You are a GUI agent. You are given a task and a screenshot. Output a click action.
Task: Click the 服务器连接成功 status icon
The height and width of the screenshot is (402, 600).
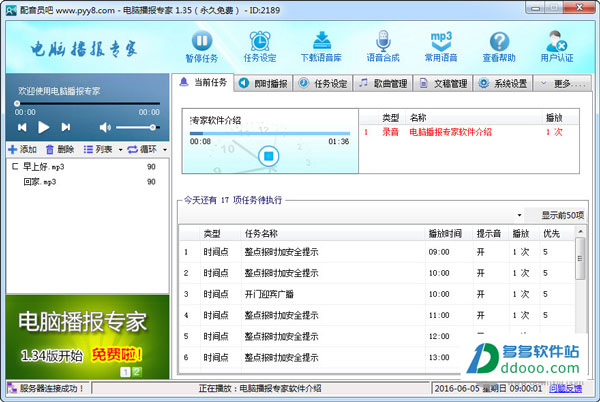13,388
